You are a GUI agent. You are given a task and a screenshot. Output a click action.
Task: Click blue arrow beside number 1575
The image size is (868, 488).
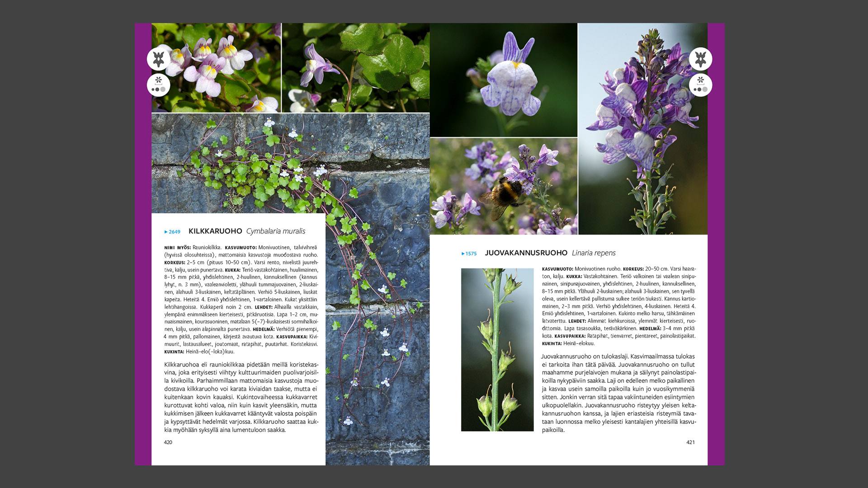point(463,253)
